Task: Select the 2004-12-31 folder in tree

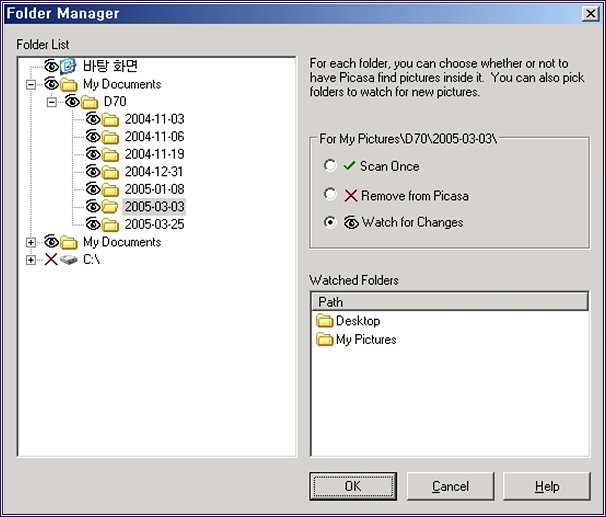Action: coord(154,172)
